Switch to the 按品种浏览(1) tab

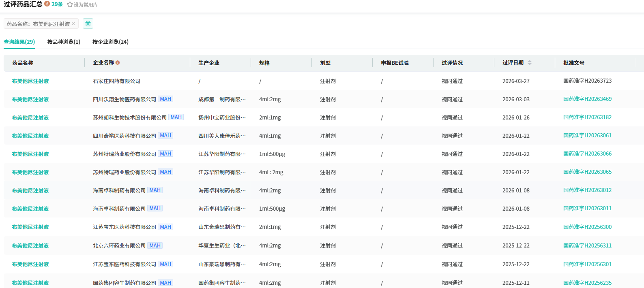point(64,42)
